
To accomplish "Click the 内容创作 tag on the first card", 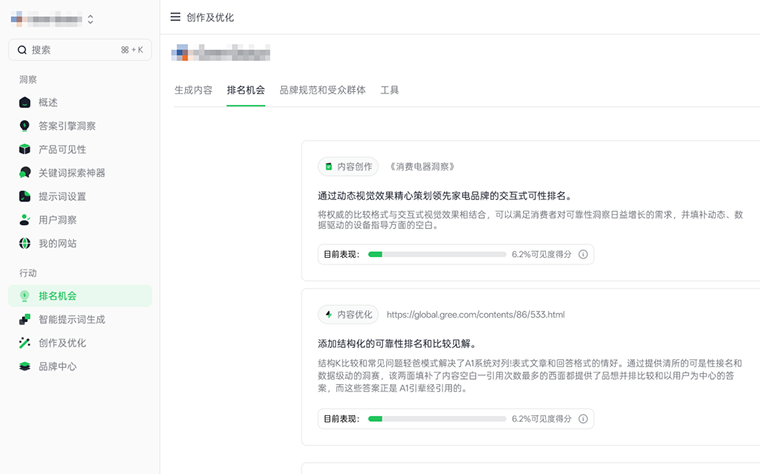I will pyautogui.click(x=348, y=166).
